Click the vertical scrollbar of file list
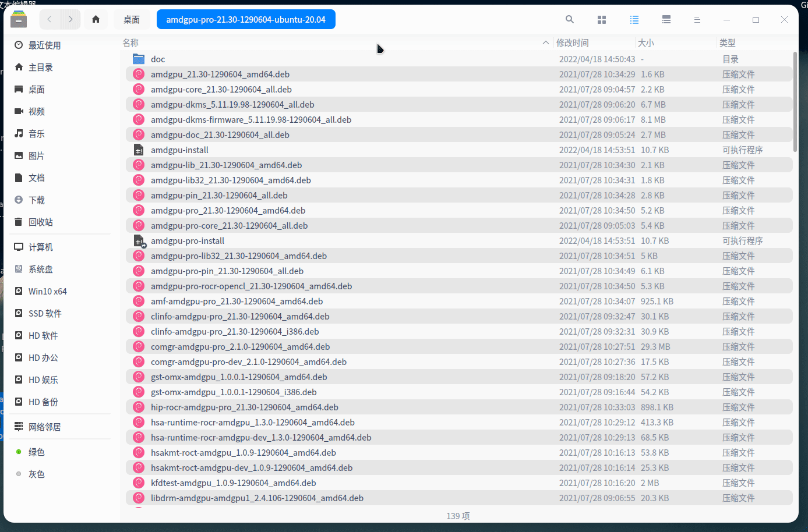808x532 pixels. (795, 102)
